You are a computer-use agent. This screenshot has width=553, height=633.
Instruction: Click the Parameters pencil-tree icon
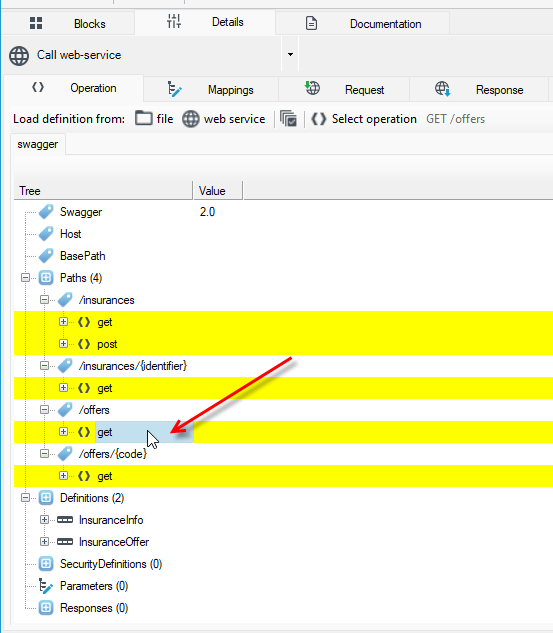tap(46, 586)
